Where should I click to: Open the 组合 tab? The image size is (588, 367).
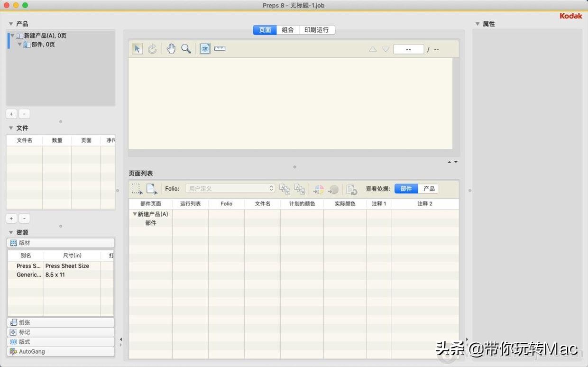[x=287, y=29]
